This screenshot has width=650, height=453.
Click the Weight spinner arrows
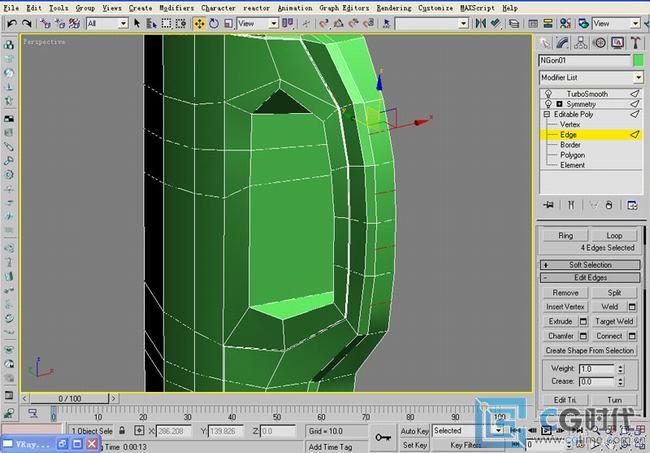pos(620,368)
